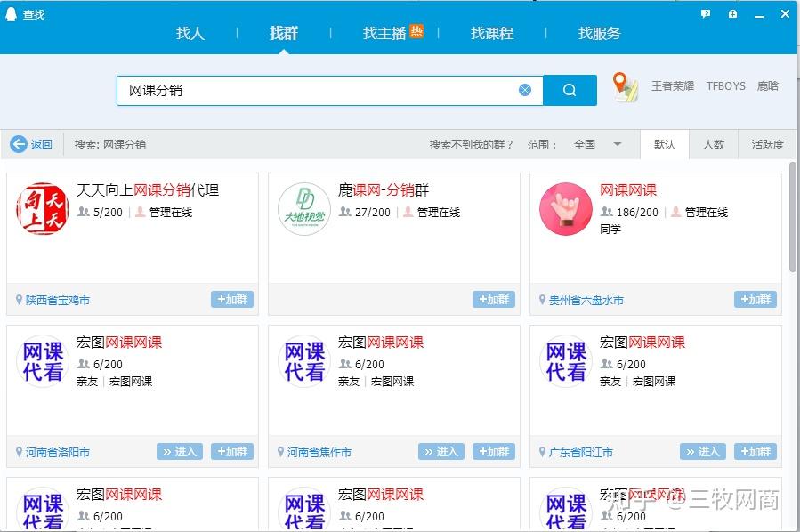The height and width of the screenshot is (532, 800).
Task: Open the 找服务 tab
Action: coord(600,33)
